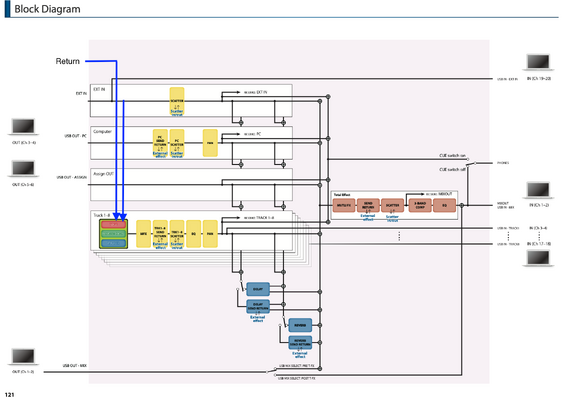Select EQ block in Track 1-8 row
Viewport: 575px width, 400px height.
(x=193, y=234)
